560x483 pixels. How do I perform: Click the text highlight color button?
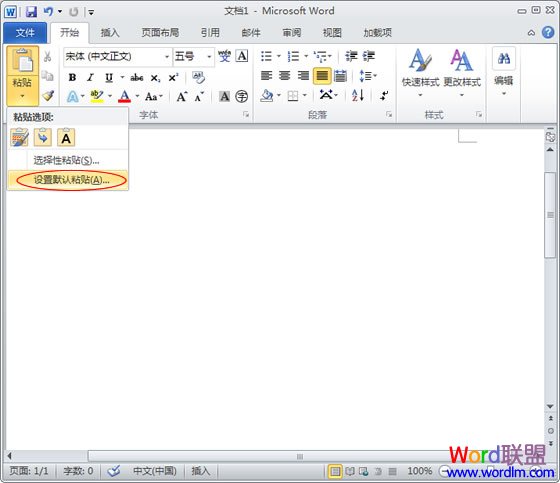(x=97, y=96)
